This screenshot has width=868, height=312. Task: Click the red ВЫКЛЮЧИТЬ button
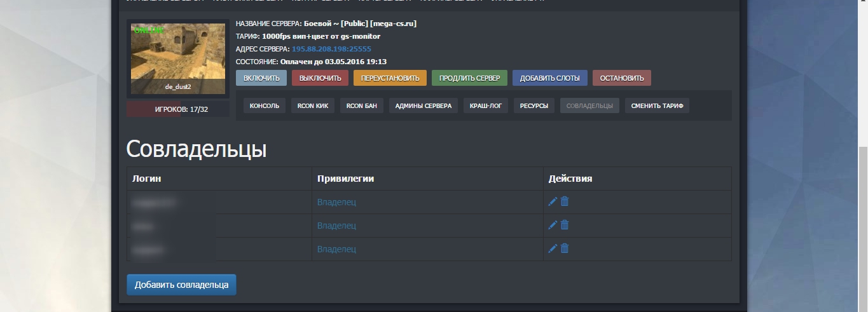[320, 78]
